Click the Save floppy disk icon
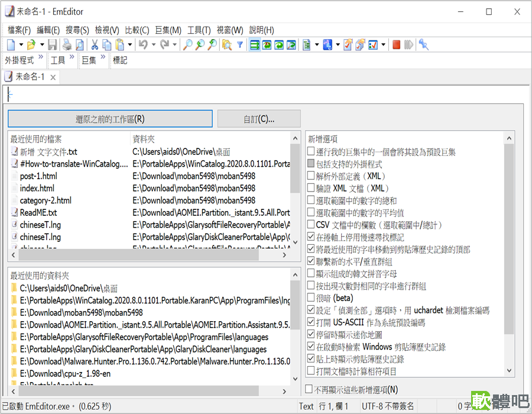 coord(52,45)
